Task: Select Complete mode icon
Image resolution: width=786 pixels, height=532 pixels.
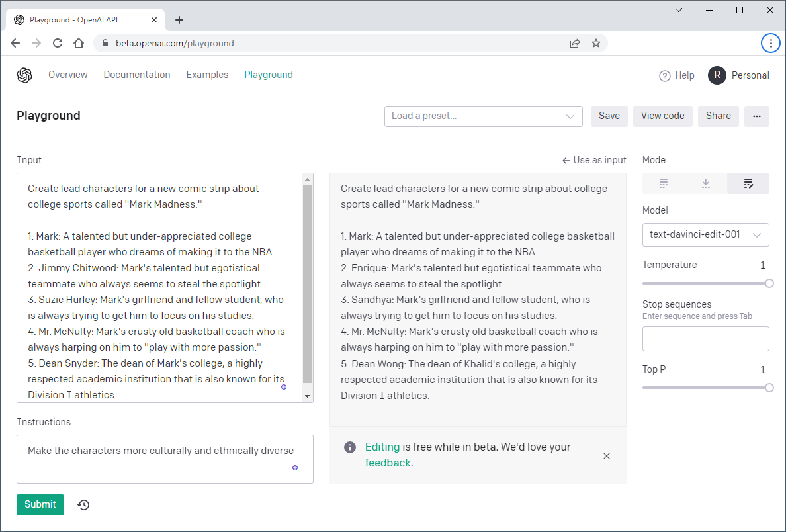Action: (663, 183)
